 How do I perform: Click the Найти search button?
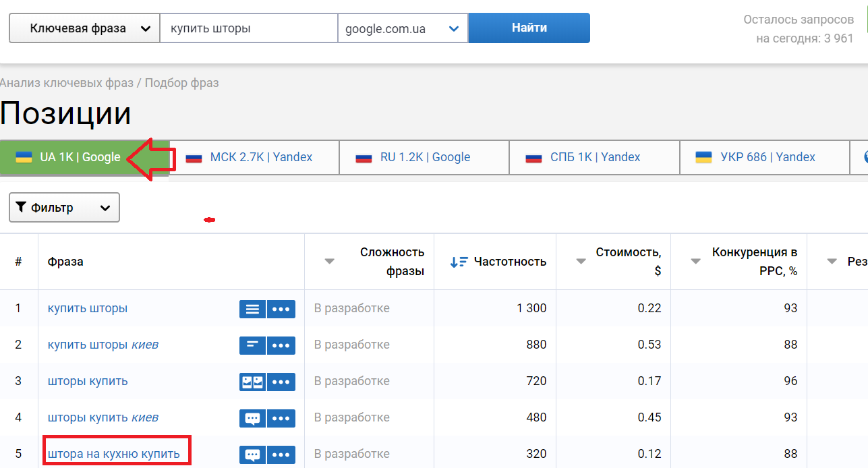pyautogui.click(x=529, y=28)
